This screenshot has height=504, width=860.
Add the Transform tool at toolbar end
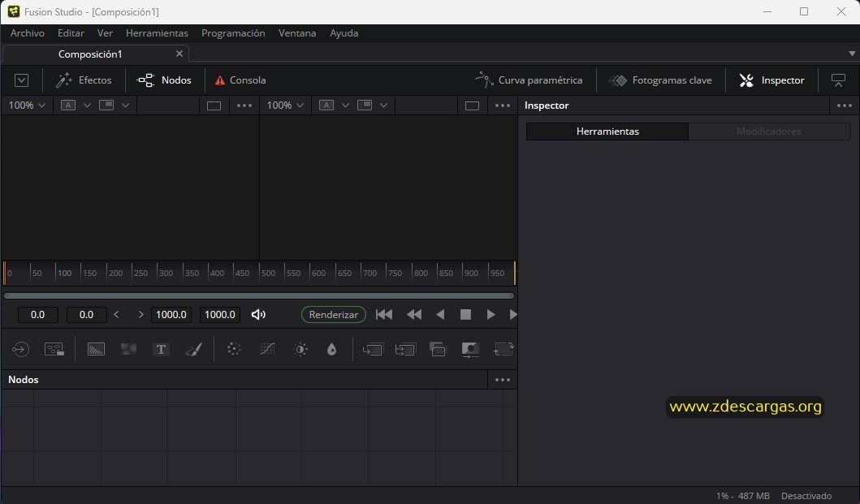[x=503, y=349]
